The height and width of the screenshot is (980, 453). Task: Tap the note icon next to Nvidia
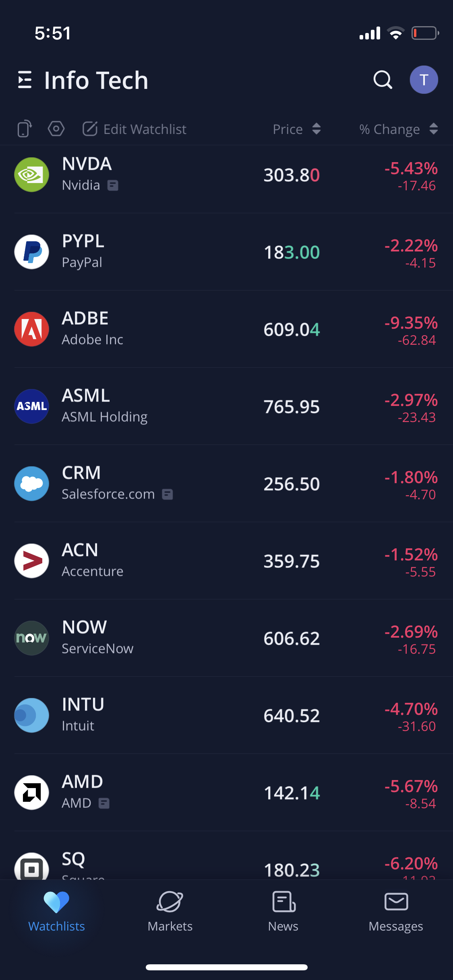coord(113,185)
